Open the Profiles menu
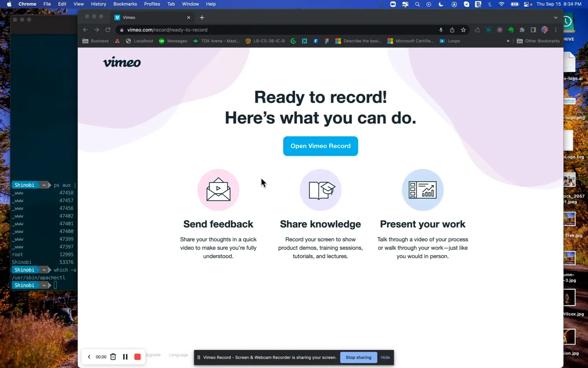The width and height of the screenshot is (588, 368). pyautogui.click(x=152, y=4)
